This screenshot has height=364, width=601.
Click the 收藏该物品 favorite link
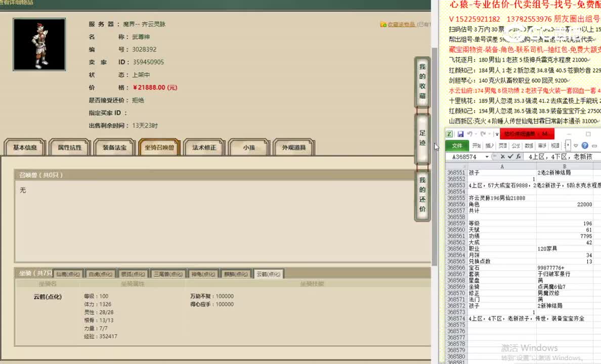402,25
